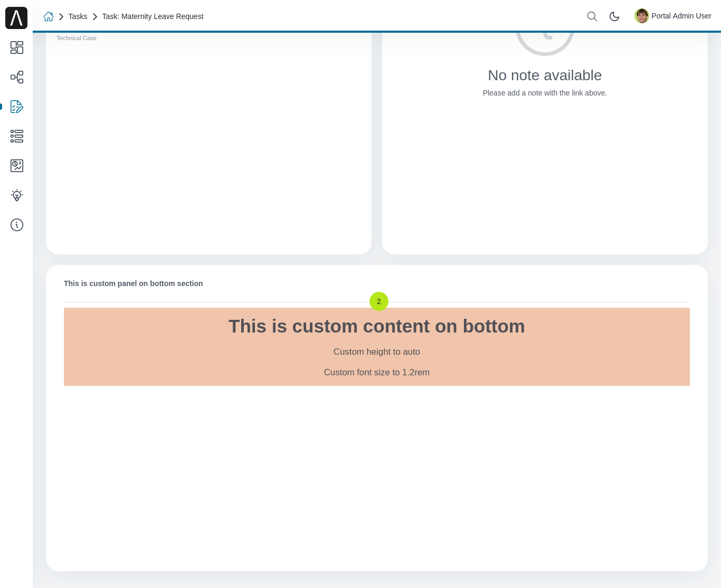Open the Statistics report icon
Image resolution: width=721 pixels, height=588 pixels.
pos(16,166)
